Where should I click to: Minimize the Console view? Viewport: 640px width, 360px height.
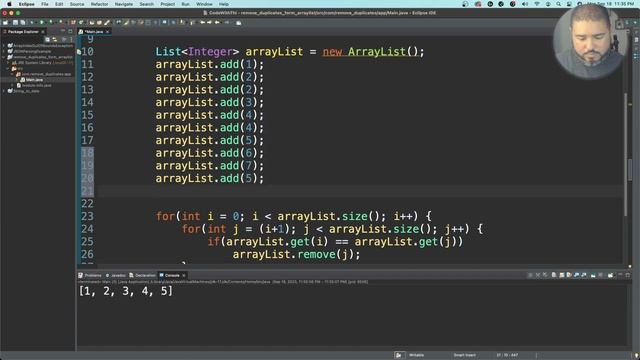coord(620,275)
